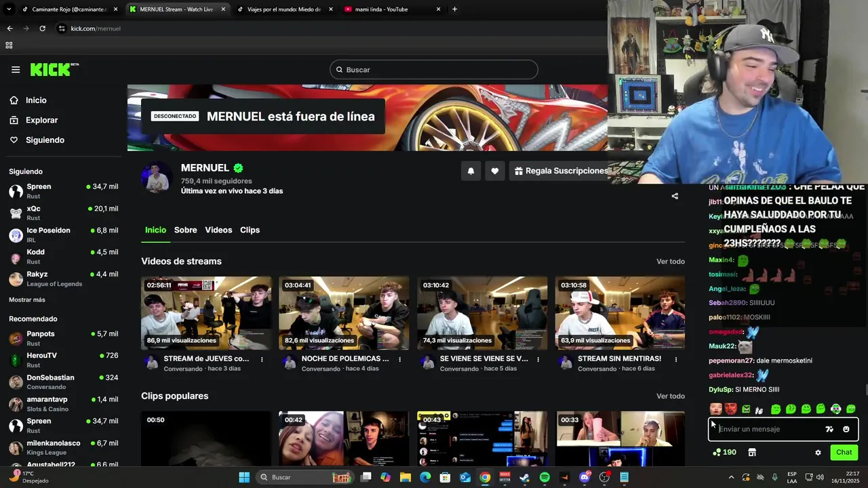Select the Sobre channel tab
Viewport: 868px width, 488px height.
(185, 230)
